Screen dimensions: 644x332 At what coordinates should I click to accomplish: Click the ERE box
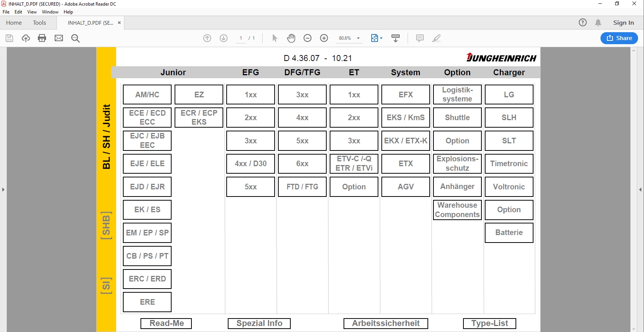click(x=147, y=302)
